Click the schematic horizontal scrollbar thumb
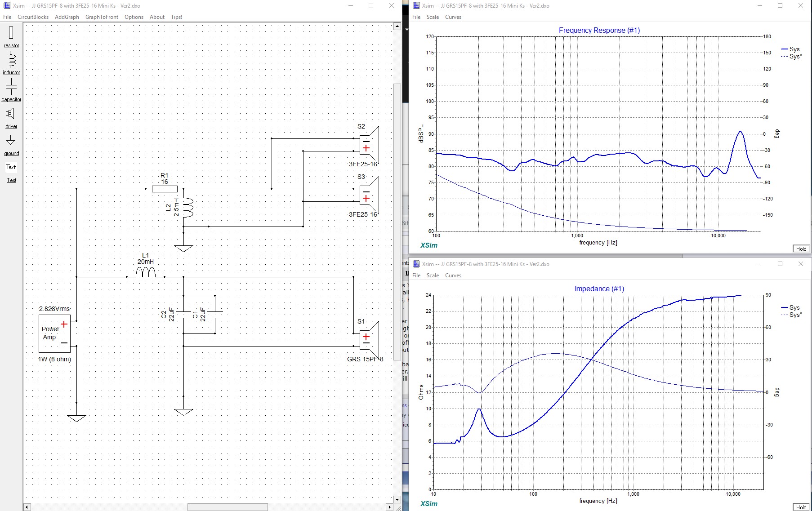812x511 pixels. click(228, 507)
